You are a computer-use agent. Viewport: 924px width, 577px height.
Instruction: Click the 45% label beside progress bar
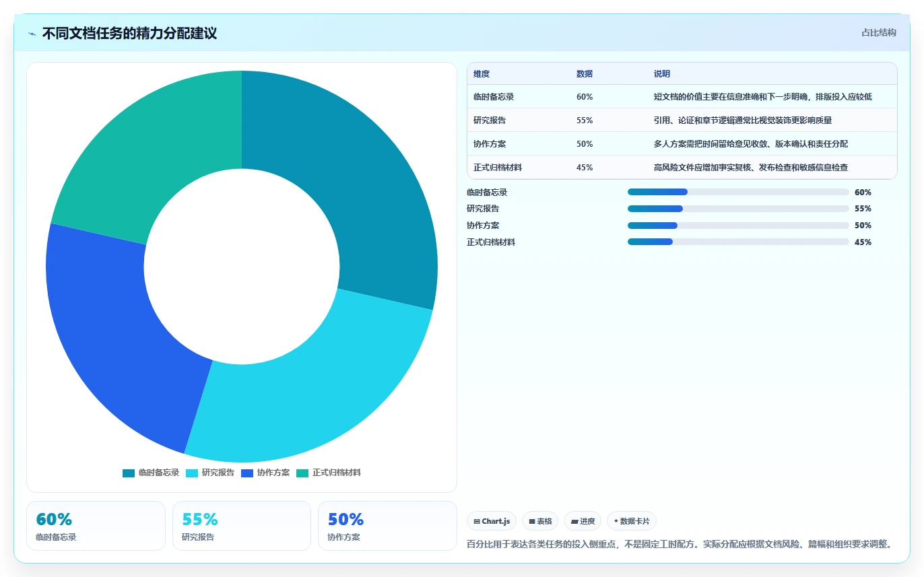[863, 242]
